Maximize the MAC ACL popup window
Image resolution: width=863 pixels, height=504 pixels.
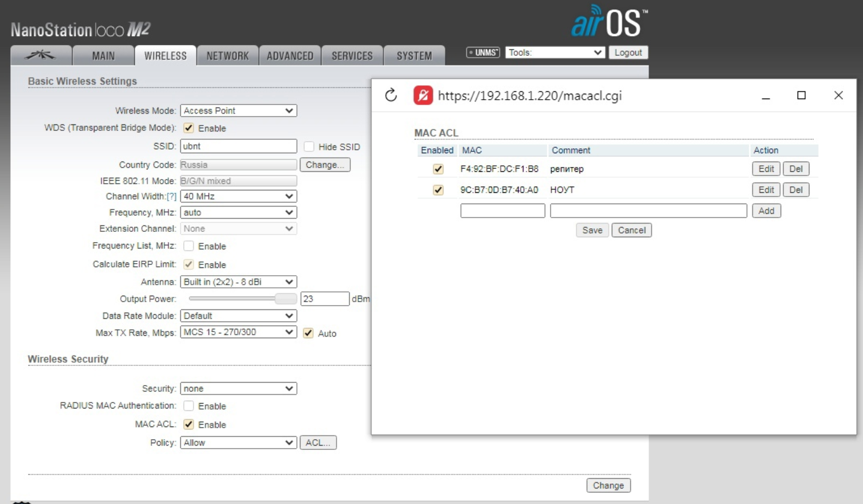[801, 95]
